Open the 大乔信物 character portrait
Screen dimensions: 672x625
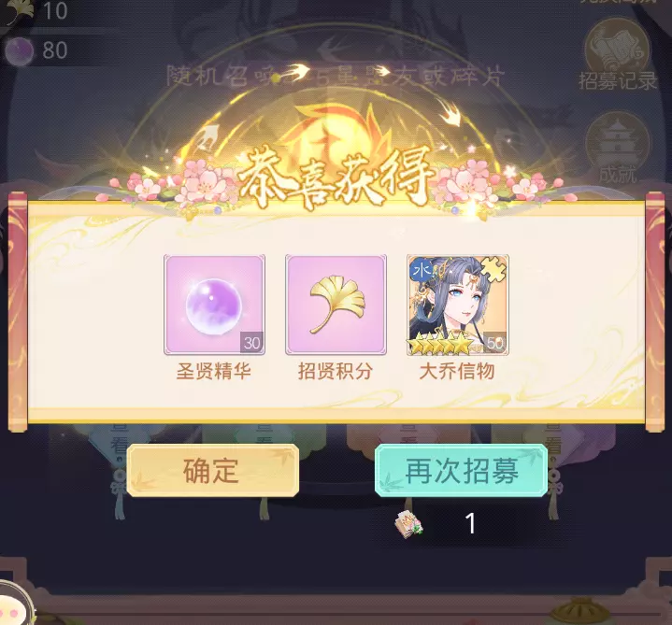click(x=458, y=305)
